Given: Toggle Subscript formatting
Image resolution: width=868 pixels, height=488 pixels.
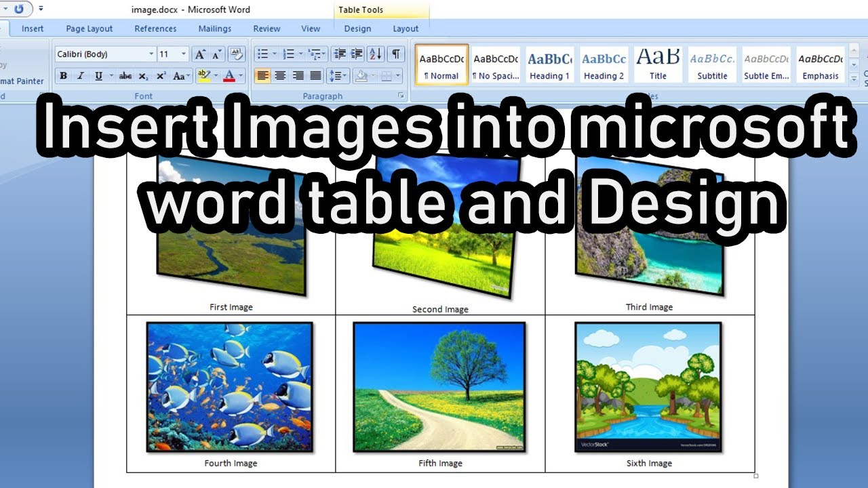Looking at the screenshot, I should (143, 76).
